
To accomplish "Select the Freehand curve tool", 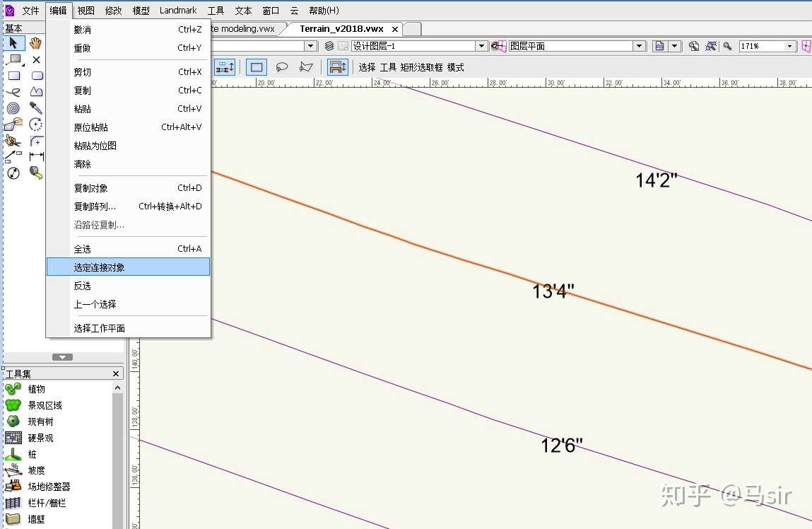I will coord(13,92).
